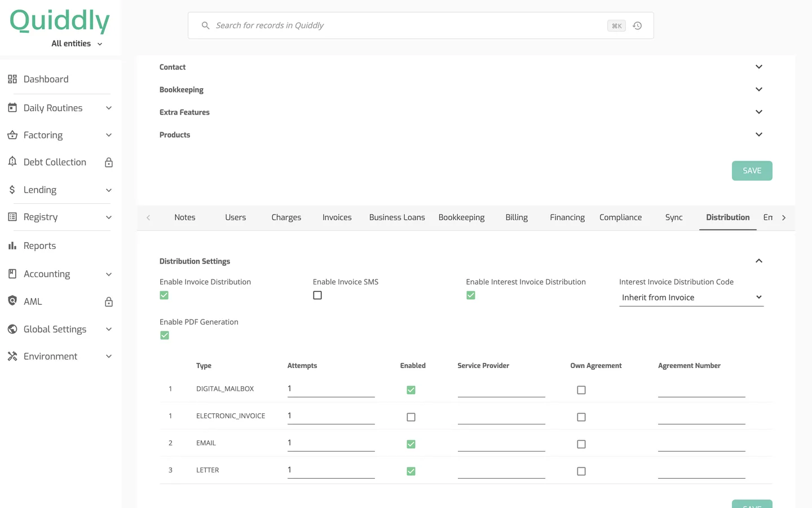Switch to the Invoices tab
Screen dimensions: 812x508
point(337,217)
